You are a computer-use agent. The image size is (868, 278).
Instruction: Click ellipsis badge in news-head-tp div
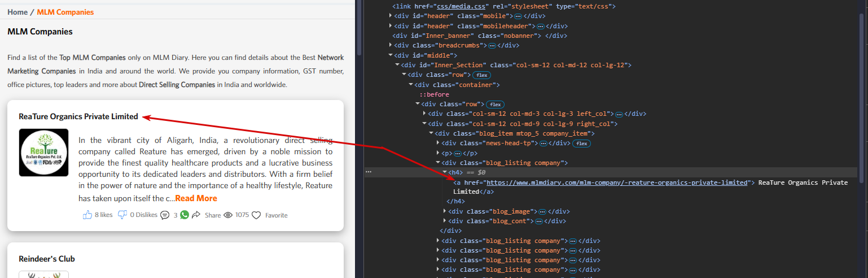(x=543, y=144)
